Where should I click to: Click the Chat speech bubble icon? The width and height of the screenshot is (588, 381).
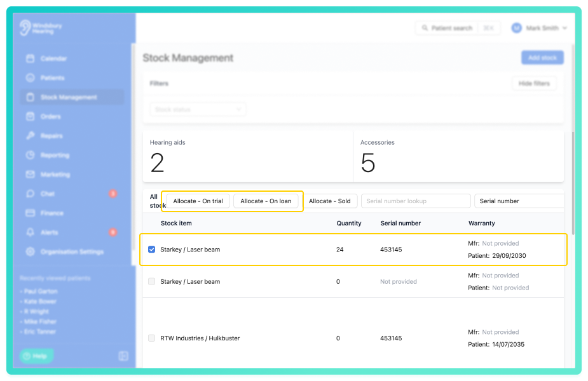(x=31, y=194)
